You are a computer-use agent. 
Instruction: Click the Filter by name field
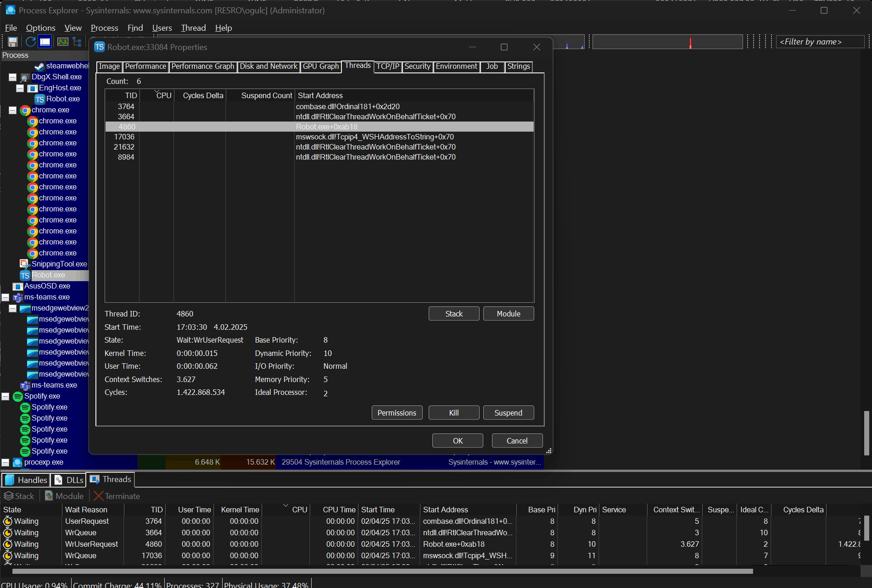pyautogui.click(x=819, y=42)
